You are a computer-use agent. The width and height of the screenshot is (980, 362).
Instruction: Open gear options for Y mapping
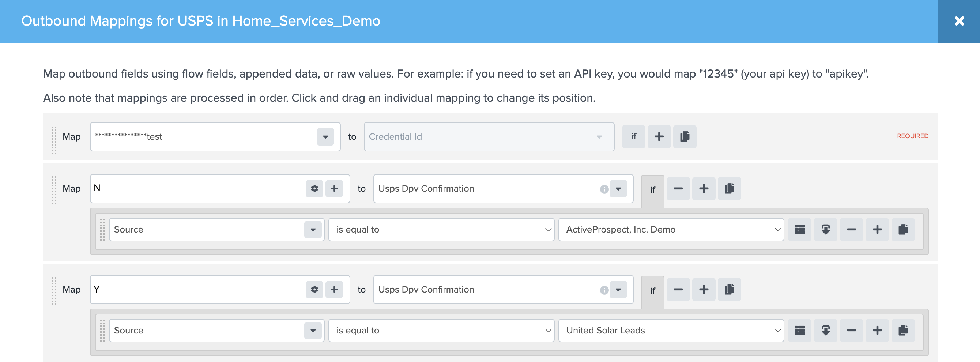click(x=314, y=290)
